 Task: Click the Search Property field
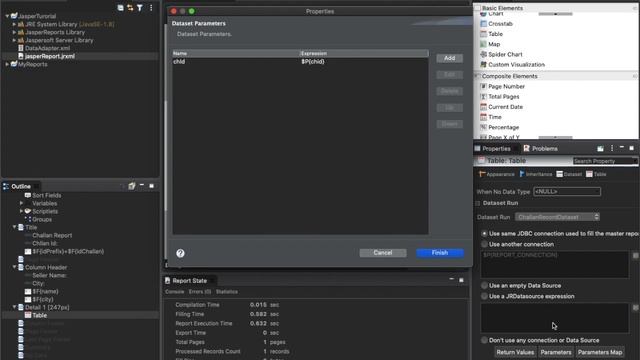(x=605, y=161)
